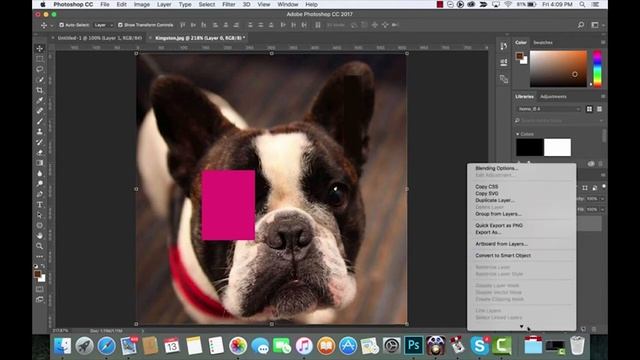This screenshot has height=360, width=640.
Task: Switch to the Swatches tab
Action: (543, 42)
